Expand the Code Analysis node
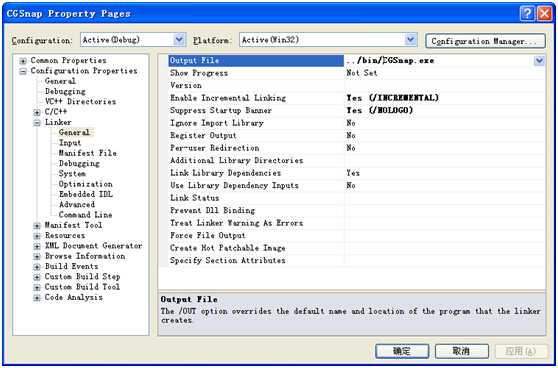Screen dimensions: 558x368 click(x=37, y=298)
